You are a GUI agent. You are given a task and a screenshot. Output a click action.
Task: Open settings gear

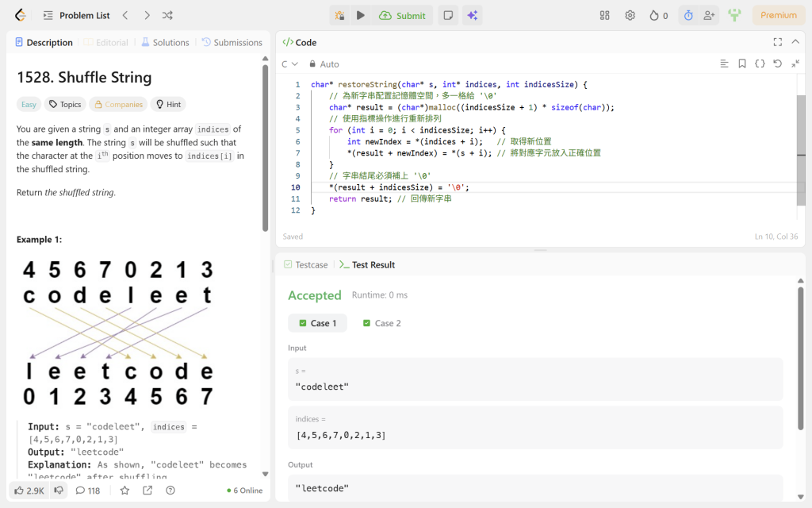tap(630, 16)
